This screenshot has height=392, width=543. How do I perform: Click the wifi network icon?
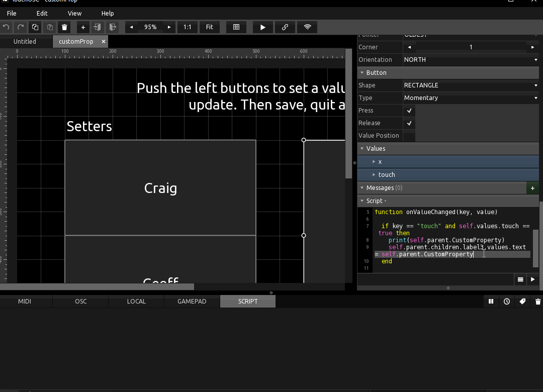307,27
